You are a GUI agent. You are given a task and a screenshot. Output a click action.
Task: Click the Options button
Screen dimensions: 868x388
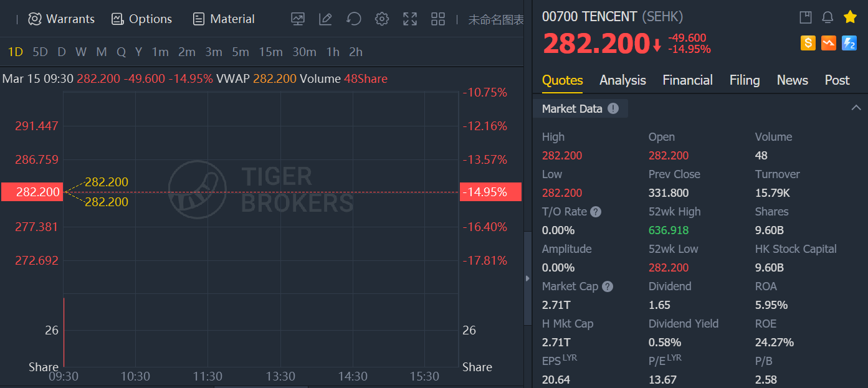click(141, 19)
